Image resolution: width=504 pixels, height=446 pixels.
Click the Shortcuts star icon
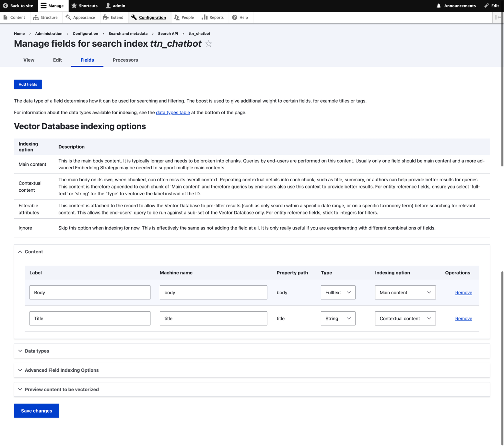click(74, 6)
